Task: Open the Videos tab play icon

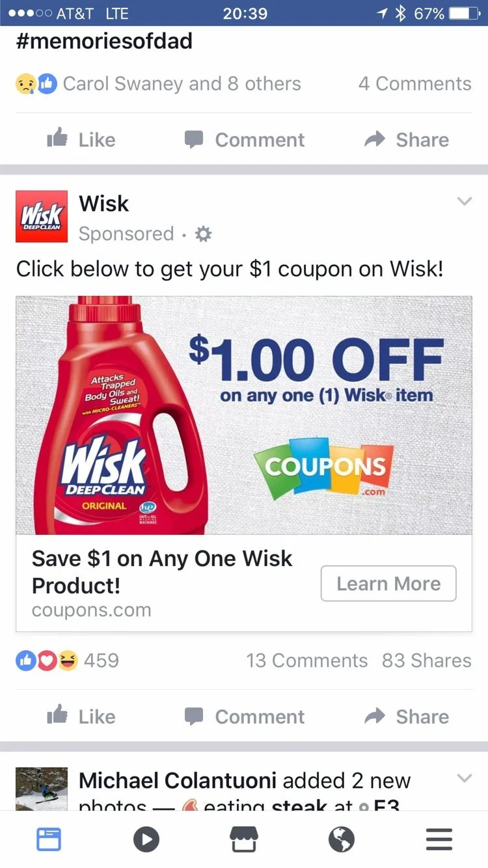Action: 146,839
